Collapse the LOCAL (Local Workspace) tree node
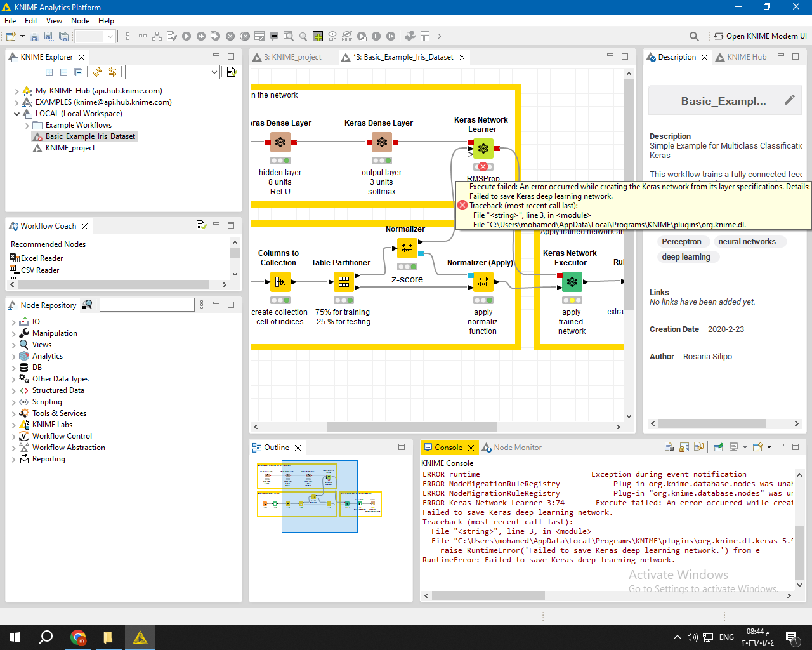This screenshot has height=650, width=812. [x=16, y=114]
